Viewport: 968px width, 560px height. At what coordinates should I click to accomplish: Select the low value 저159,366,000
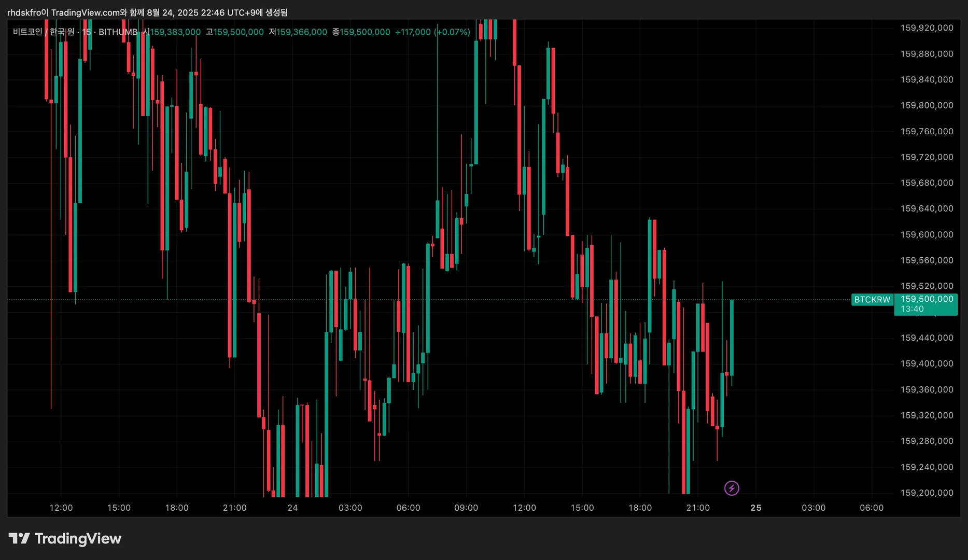tap(298, 32)
